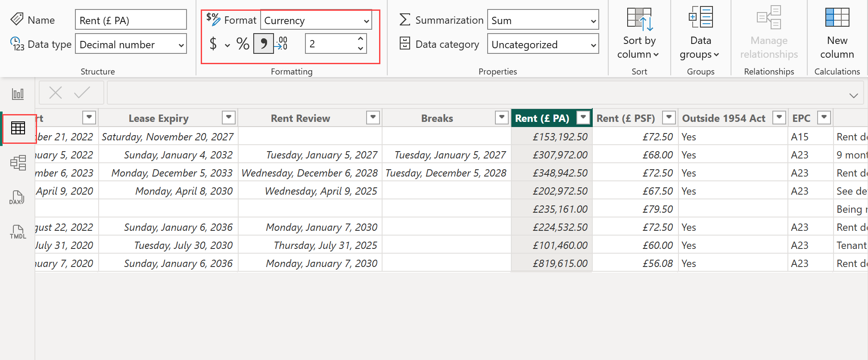The height and width of the screenshot is (360, 868).
Task: Add a New column
Action: [837, 32]
